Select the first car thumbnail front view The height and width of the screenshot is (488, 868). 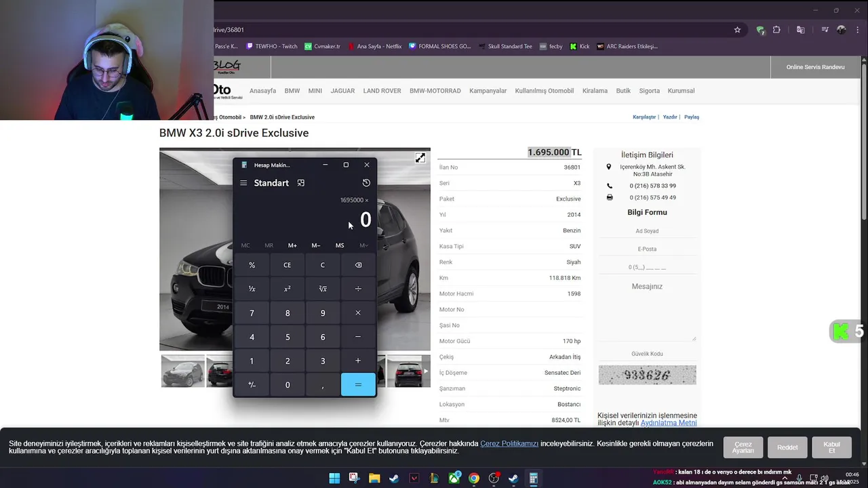coord(183,371)
